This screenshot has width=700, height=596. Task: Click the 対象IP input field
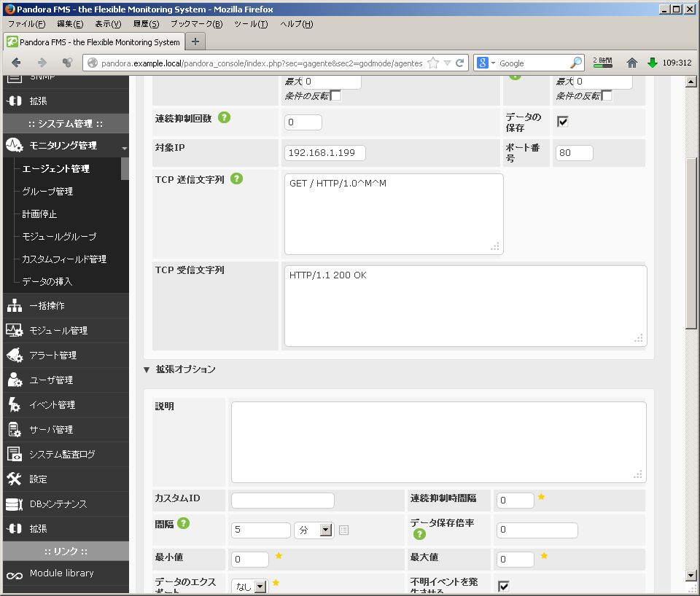pyautogui.click(x=324, y=152)
